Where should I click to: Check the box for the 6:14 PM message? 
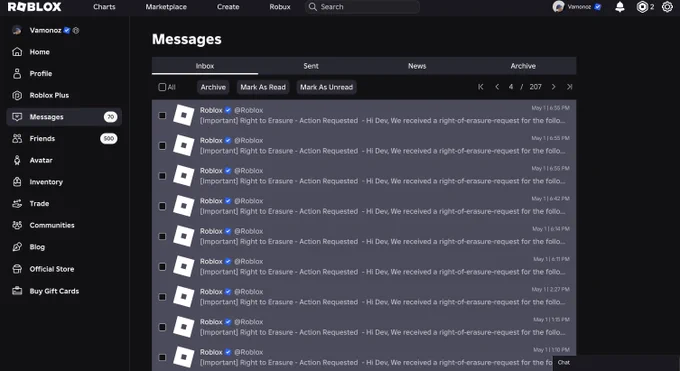(162, 236)
